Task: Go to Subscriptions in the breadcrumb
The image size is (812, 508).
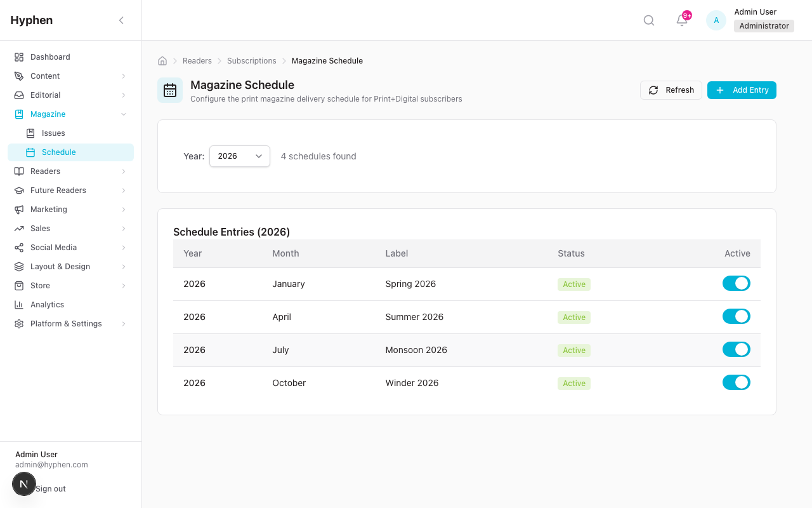Action: point(251,61)
